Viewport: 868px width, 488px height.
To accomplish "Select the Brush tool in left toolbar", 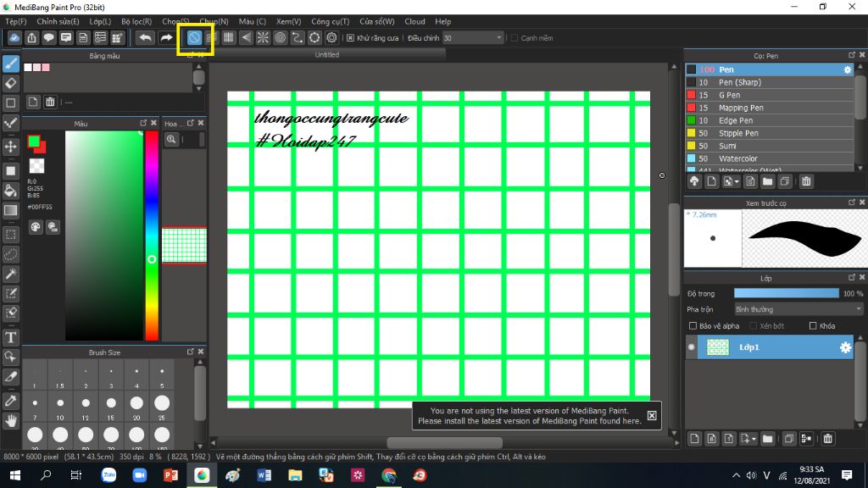I will [x=10, y=64].
